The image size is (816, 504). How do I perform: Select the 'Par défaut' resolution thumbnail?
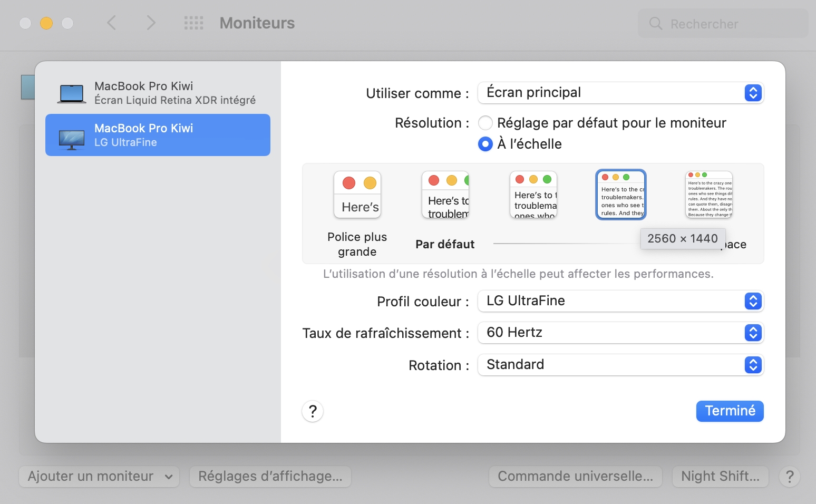(445, 195)
